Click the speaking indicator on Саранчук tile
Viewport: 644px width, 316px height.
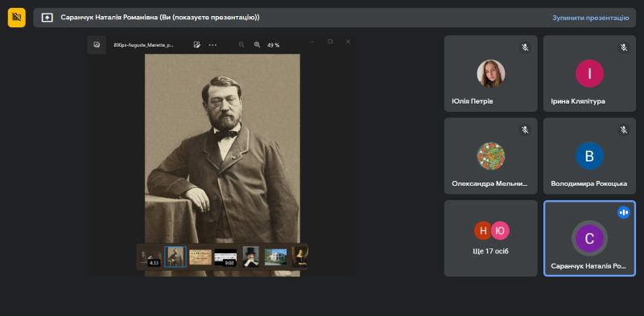tap(624, 212)
